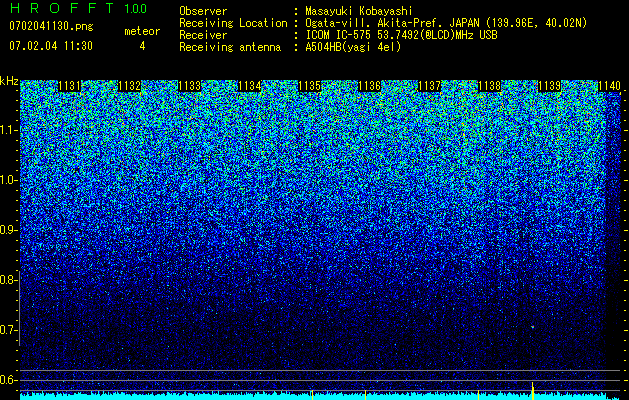This screenshot has width=629, height=400.
Task: Click the meteor count value 4
Action: coord(142,46)
